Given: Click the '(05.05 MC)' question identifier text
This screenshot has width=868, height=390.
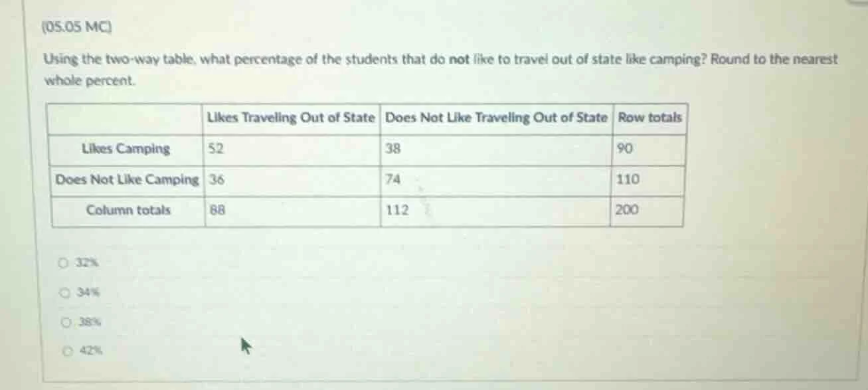Looking at the screenshot, I should [76, 27].
